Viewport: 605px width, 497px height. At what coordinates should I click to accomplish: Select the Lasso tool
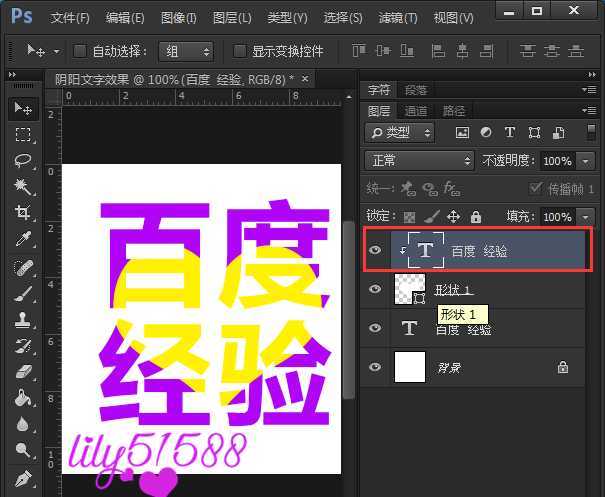point(22,160)
